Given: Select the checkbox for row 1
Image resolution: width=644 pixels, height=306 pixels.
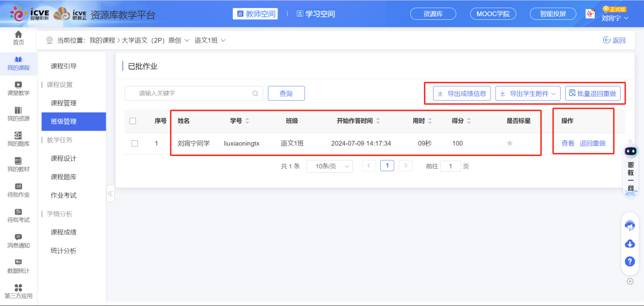Looking at the screenshot, I should [x=135, y=143].
